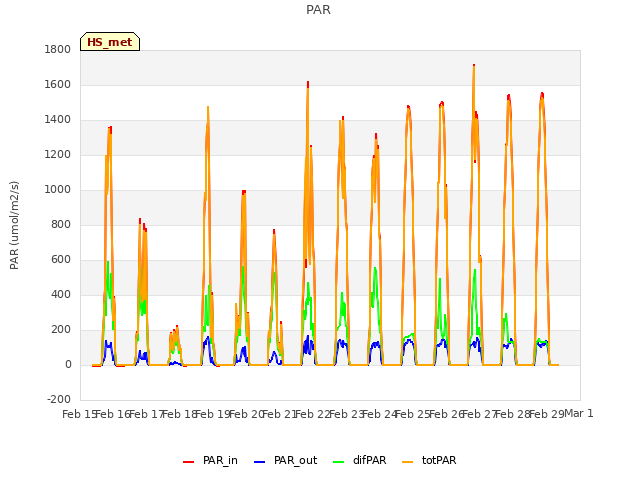Click the 1200 y-axis tick label

pos(58,155)
